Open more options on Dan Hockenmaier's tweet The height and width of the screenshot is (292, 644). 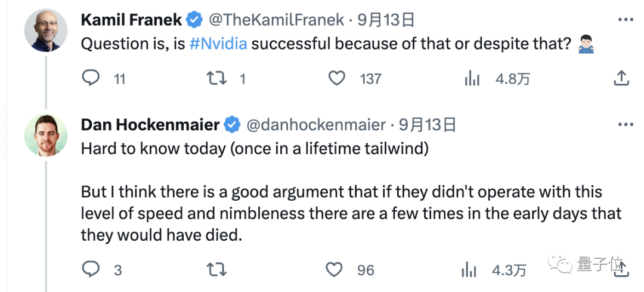pyautogui.click(x=626, y=124)
